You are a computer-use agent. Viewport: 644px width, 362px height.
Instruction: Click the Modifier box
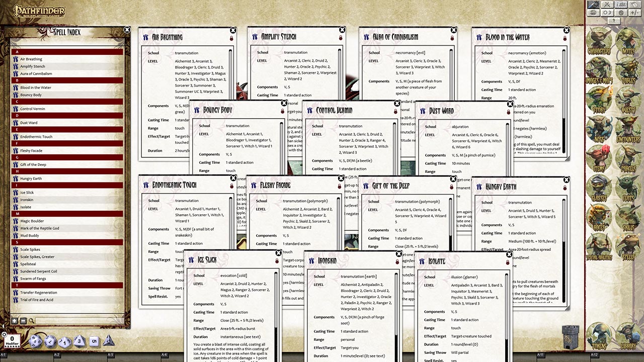coord(12,340)
